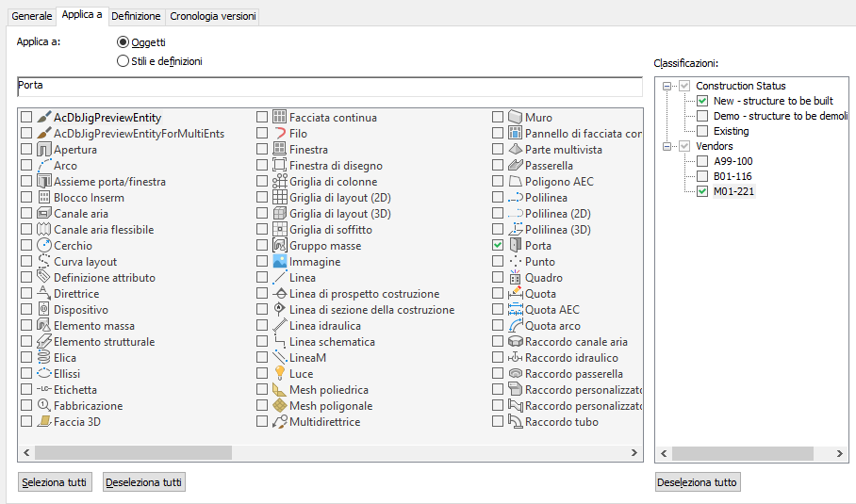The width and height of the screenshot is (856, 504).
Task: Collapse the Vendors tree node
Action: (x=668, y=146)
